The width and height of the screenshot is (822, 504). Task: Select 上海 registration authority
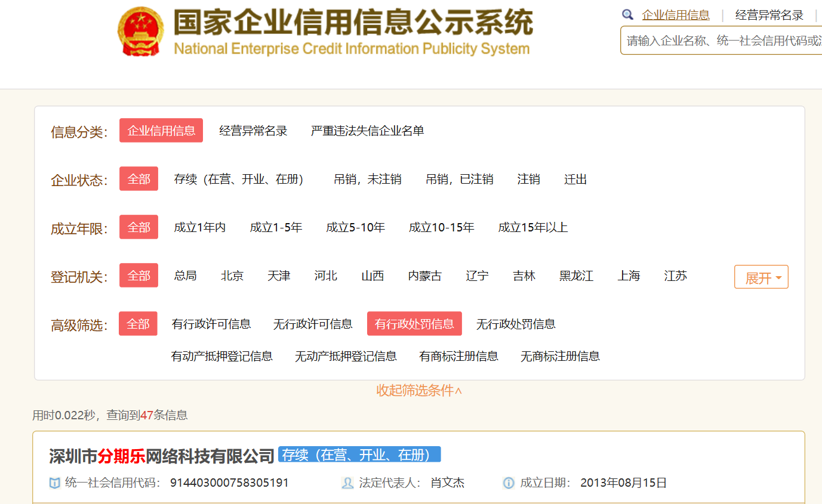629,276
